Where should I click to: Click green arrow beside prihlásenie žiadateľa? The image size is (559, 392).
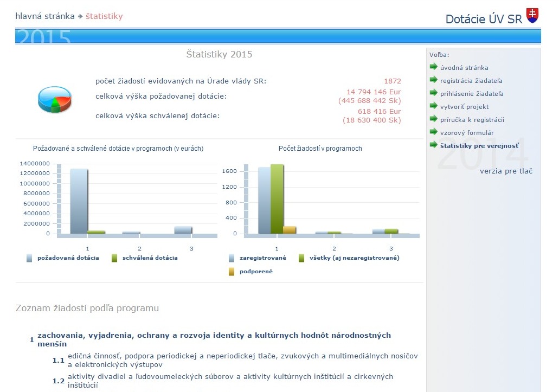(433, 93)
